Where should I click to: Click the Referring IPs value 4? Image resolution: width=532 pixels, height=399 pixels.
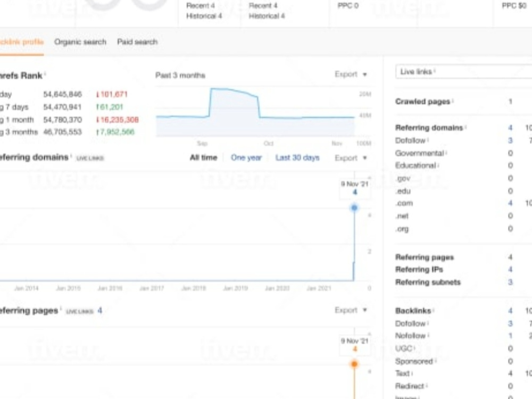tap(510, 269)
